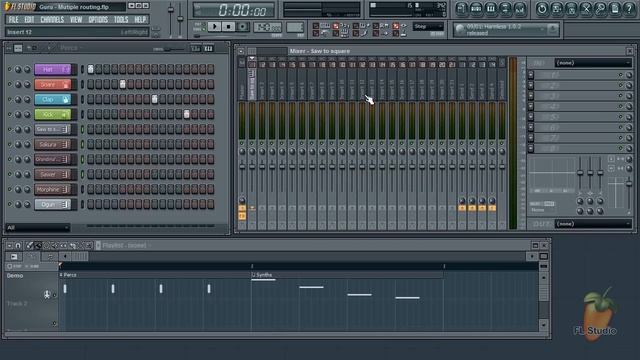Screen dimensions: 640x360
Task: Expand the second mixer effect slot menu
Action: pos(531,85)
